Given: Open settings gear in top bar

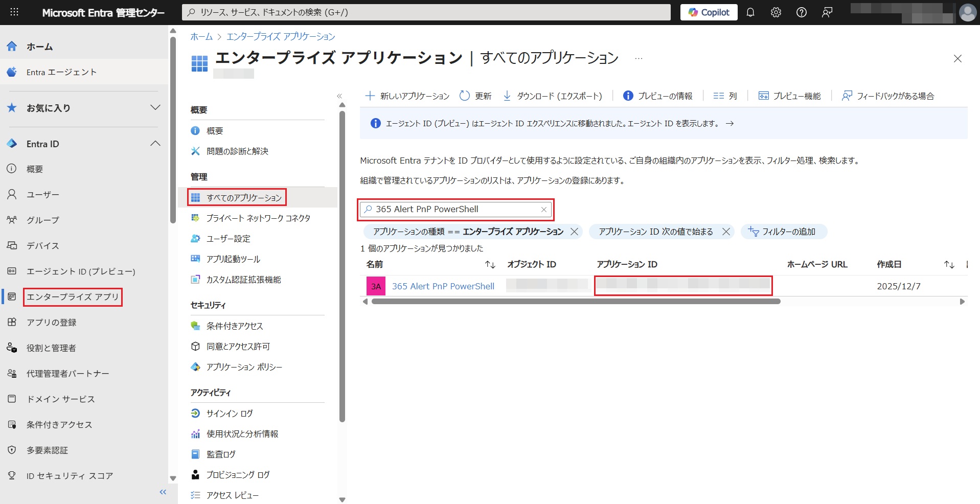Looking at the screenshot, I should [776, 12].
